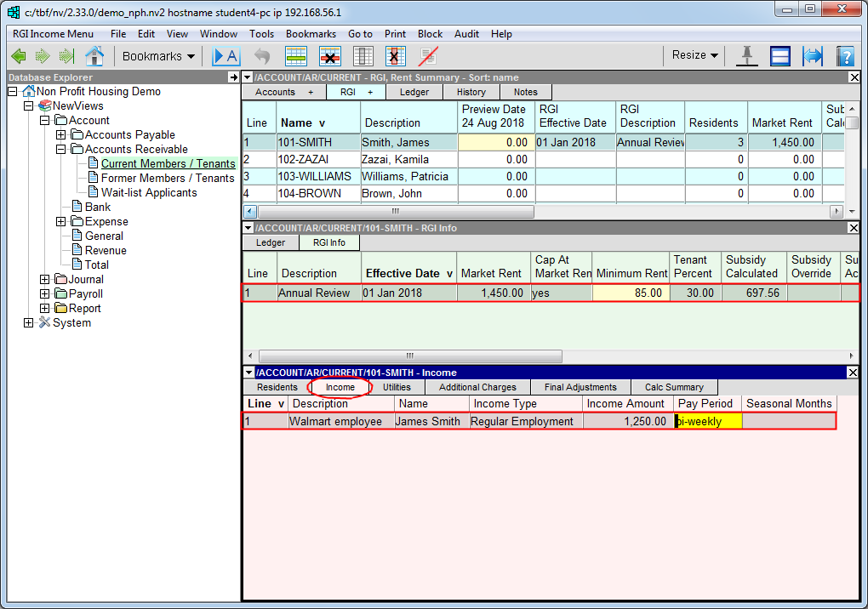Open the Audit menu
The height and width of the screenshot is (609, 868).
466,34
